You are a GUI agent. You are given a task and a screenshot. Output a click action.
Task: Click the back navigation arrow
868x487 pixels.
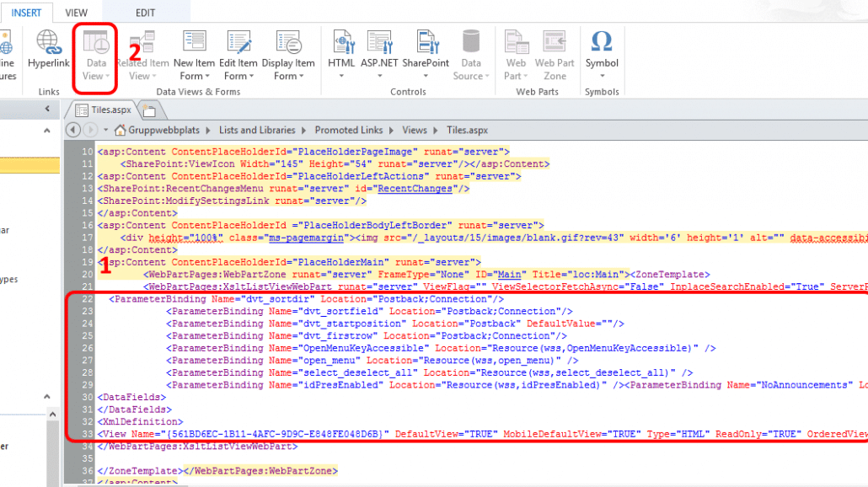[73, 131]
